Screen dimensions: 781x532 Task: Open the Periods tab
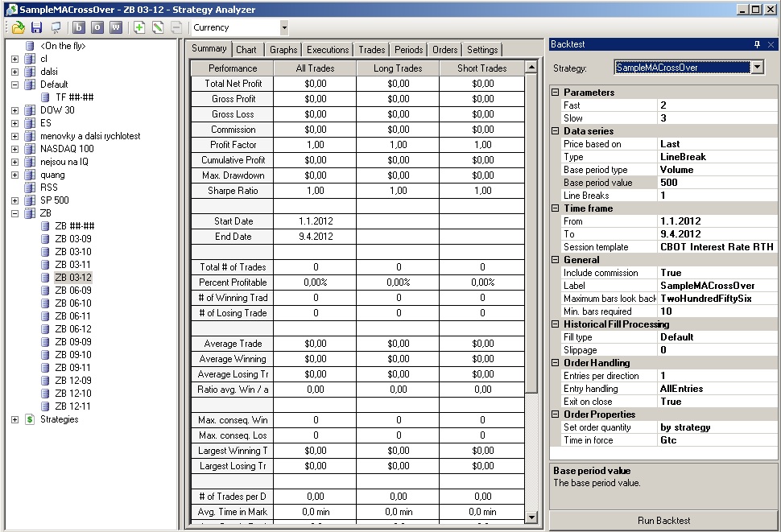(x=408, y=50)
